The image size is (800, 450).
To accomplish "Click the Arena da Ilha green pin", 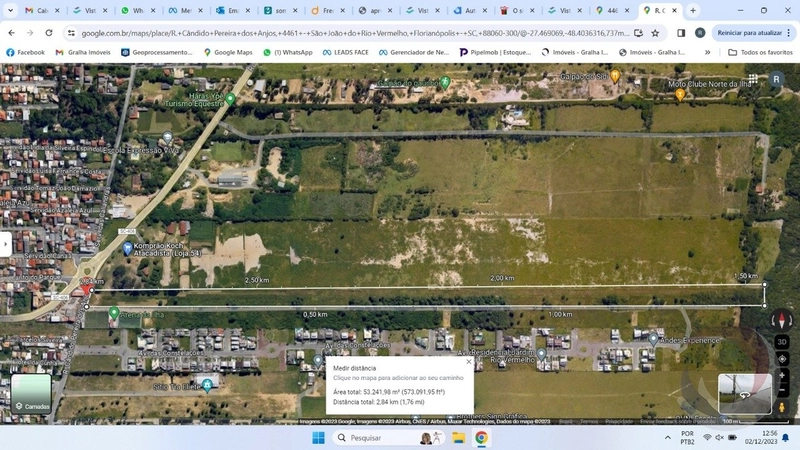I will [114, 312].
